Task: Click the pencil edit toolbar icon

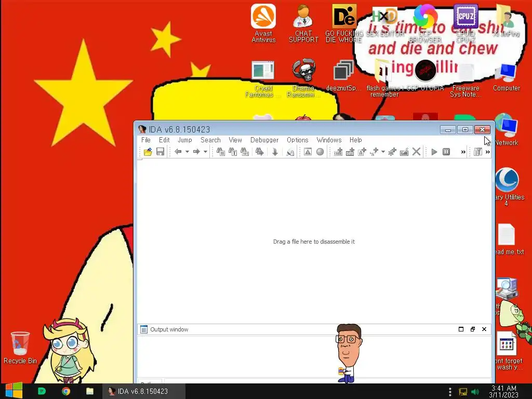Action: pyautogui.click(x=404, y=152)
